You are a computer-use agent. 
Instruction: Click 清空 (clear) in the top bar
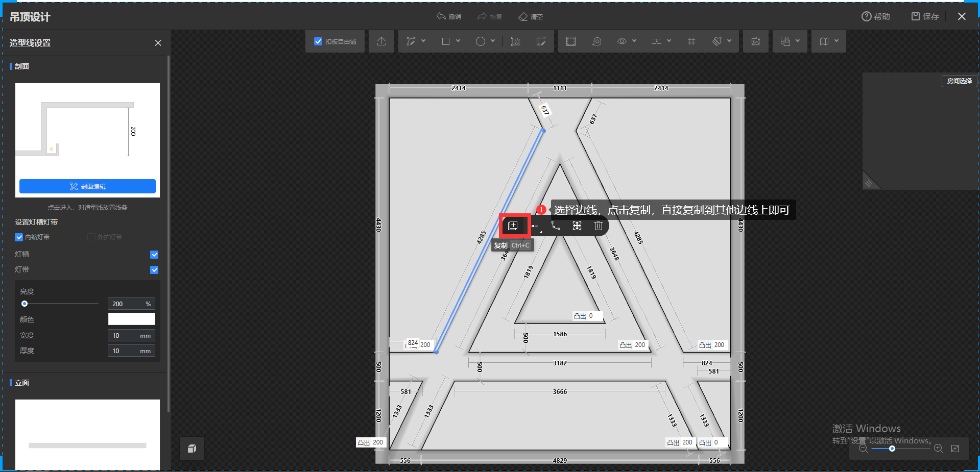531,17
